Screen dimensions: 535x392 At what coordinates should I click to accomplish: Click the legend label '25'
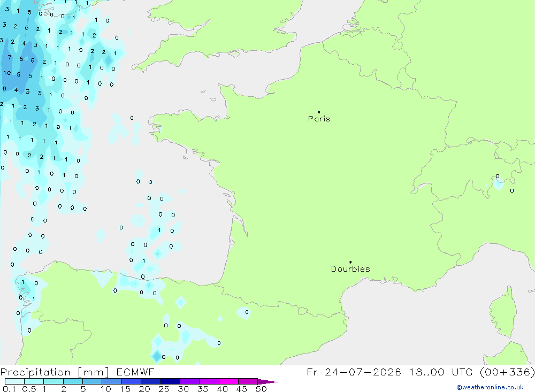164,389
